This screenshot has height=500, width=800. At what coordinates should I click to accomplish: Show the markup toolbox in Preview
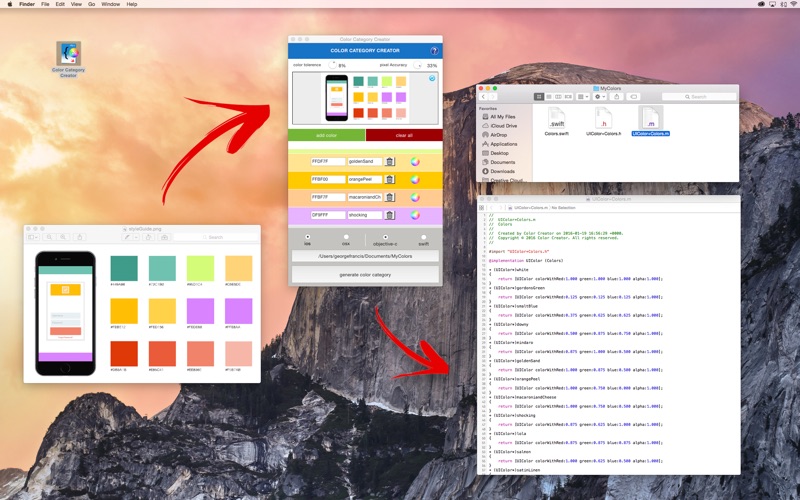(x=164, y=237)
